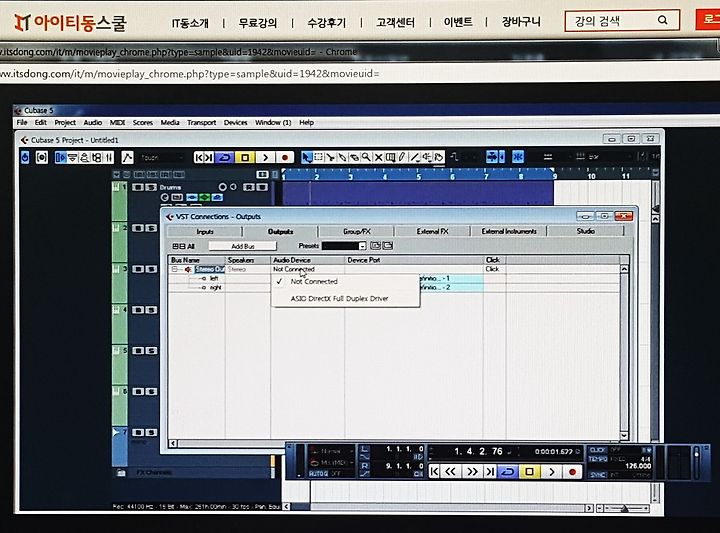Click Store preset icon in VST Connections
The width and height of the screenshot is (720, 533).
[375, 246]
